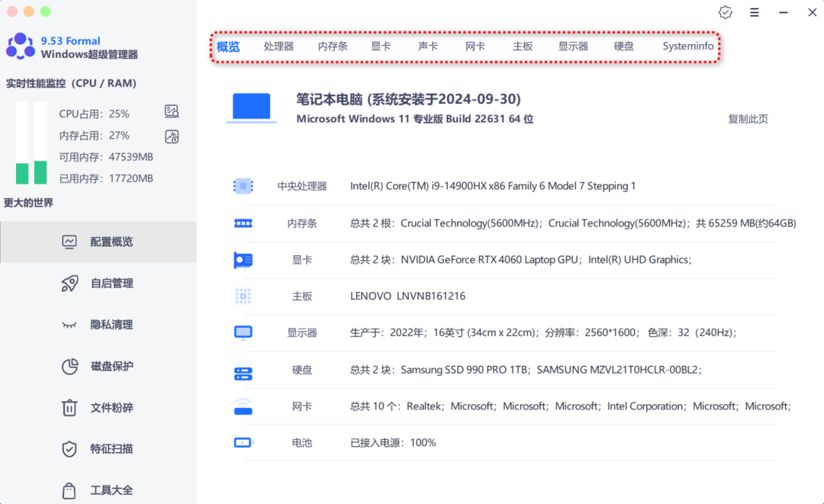The width and height of the screenshot is (824, 504).
Task: Click the LENOVO LNVNB161216 motherboard text
Action: 407,296
